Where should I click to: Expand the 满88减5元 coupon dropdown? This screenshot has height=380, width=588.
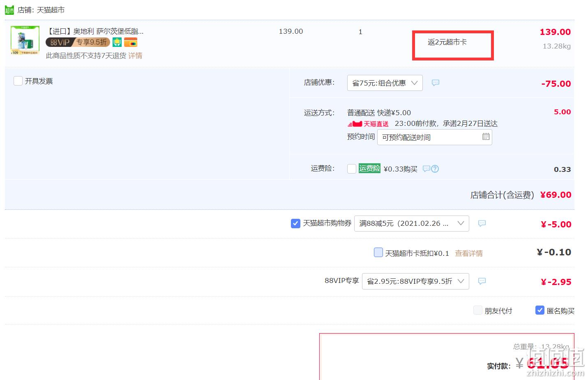click(411, 223)
